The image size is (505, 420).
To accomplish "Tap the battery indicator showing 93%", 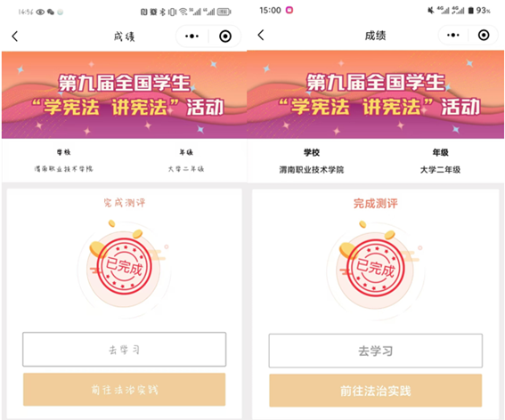I will [479, 11].
